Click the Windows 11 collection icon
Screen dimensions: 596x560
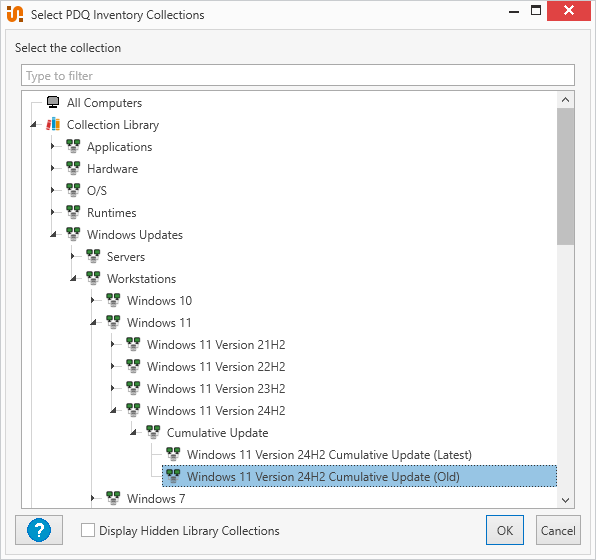coord(113,322)
